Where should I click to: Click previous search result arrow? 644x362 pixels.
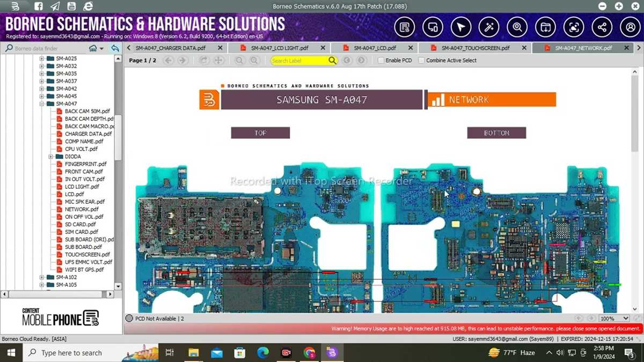[347, 61]
